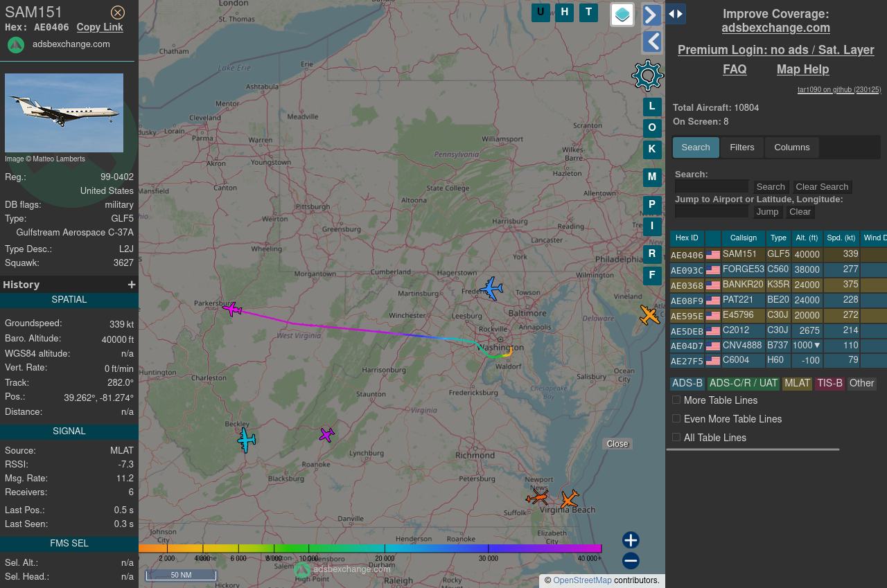The width and height of the screenshot is (887, 588).
Task: Toggle the F map button
Action: [x=652, y=276]
